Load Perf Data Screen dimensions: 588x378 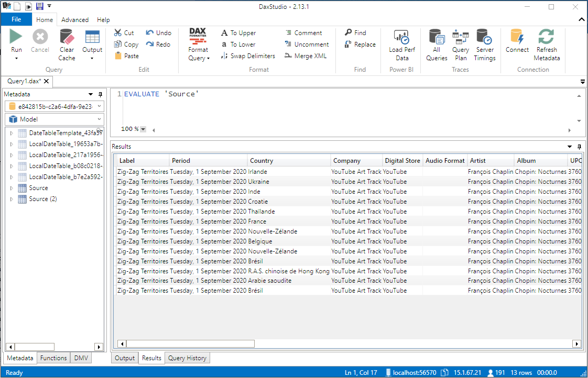tap(401, 45)
